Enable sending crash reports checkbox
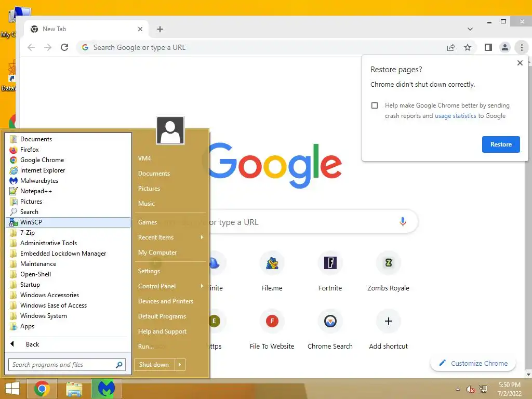This screenshot has height=399, width=532. tap(375, 105)
